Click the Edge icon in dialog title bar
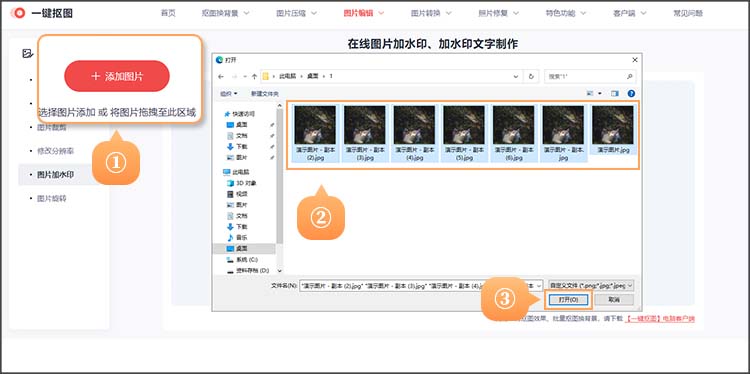 tap(220, 60)
